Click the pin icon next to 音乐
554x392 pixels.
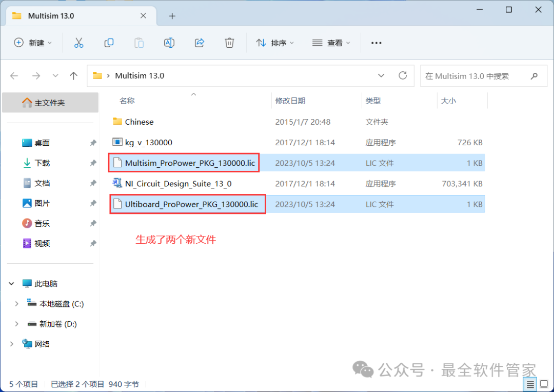93,223
